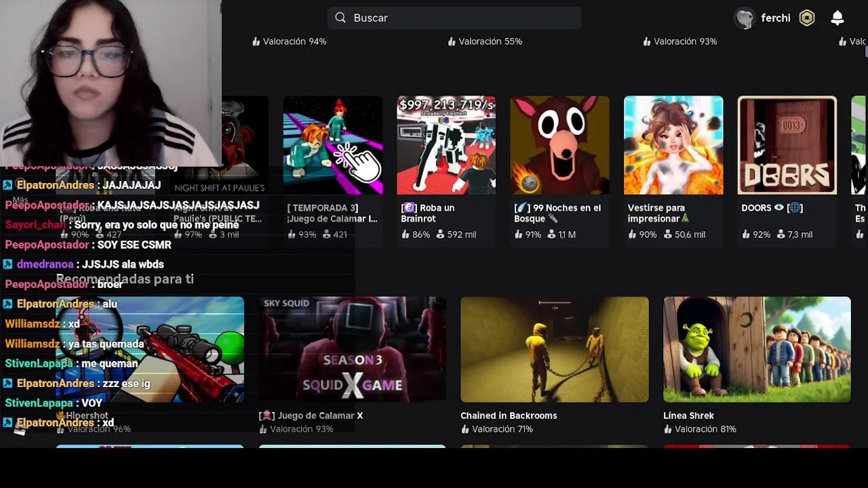Screen dimensions: 868x488
Task: Click the Línea Shrek title
Action: [688, 415]
